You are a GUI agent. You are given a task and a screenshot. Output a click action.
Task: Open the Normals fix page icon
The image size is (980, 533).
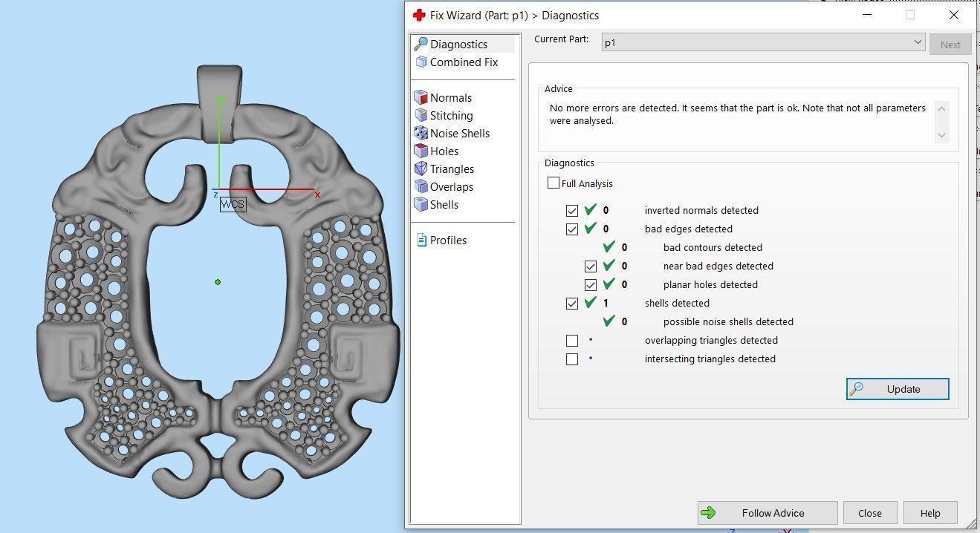tap(421, 98)
